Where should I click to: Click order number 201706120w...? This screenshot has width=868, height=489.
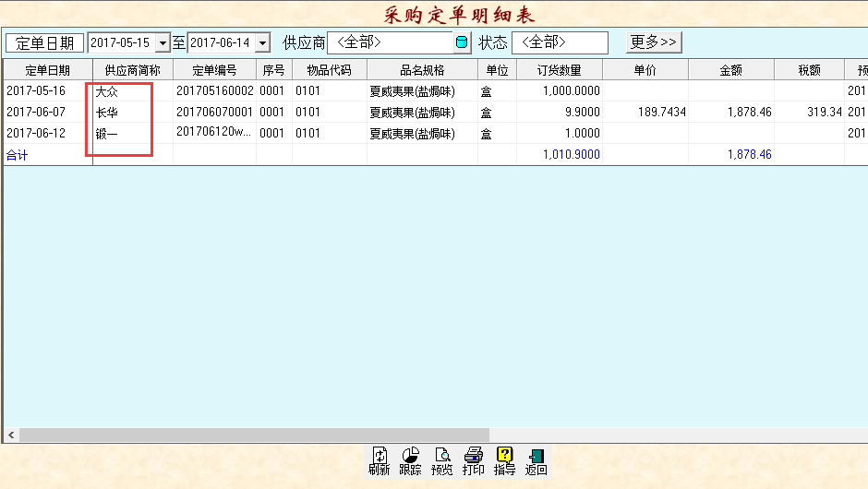[x=213, y=132]
